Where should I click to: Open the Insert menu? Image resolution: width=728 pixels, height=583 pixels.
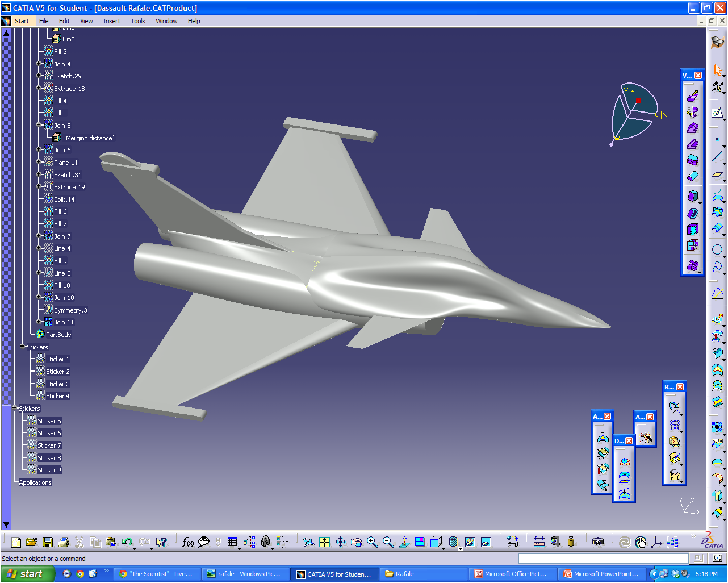[111, 21]
